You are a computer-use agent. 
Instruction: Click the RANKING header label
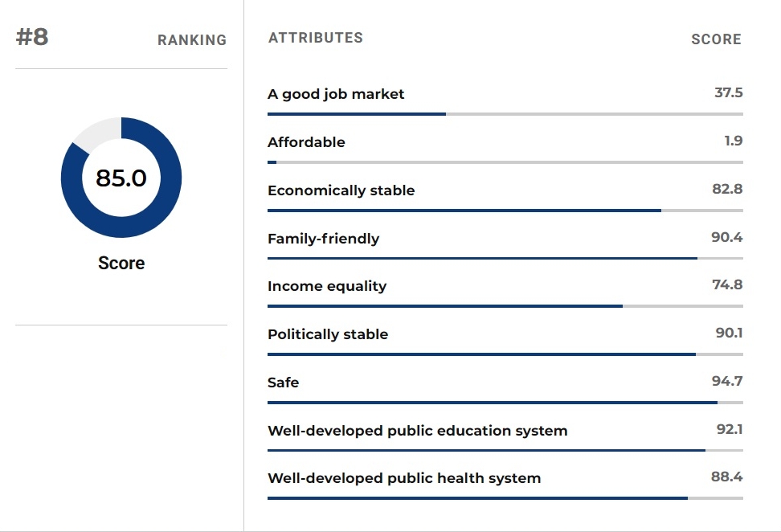192,40
